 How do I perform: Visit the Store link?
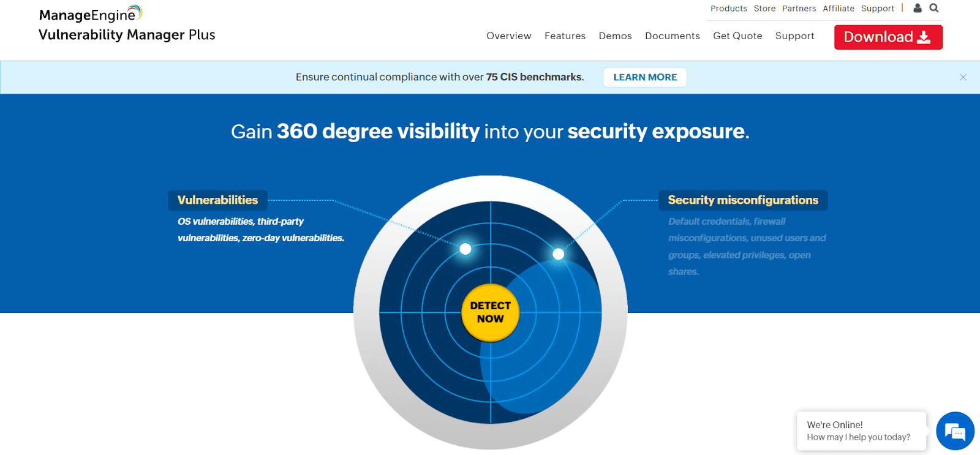click(x=764, y=9)
